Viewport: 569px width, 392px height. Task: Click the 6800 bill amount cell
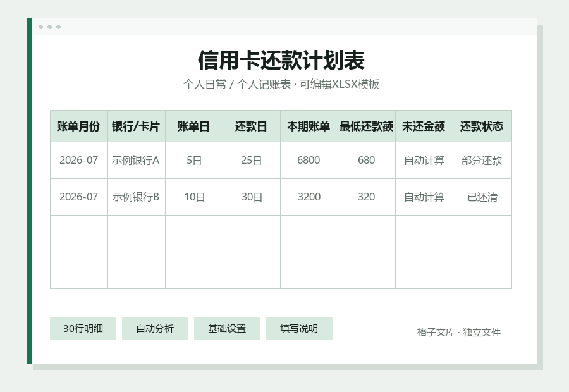click(309, 160)
